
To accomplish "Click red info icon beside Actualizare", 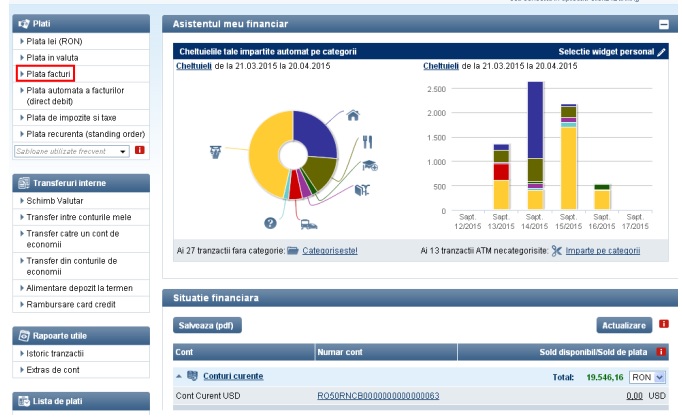I will (x=664, y=323).
